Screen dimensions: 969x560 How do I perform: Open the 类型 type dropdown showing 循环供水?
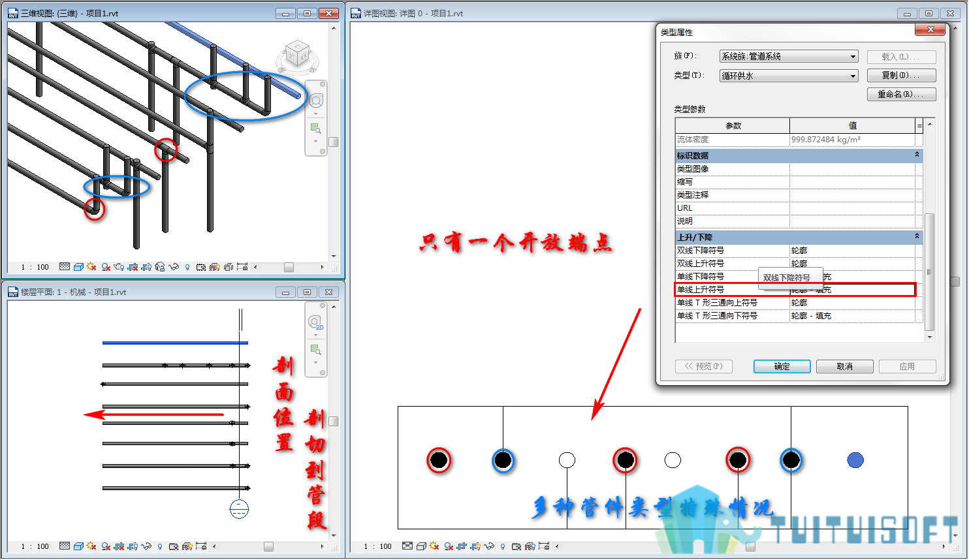coord(789,76)
